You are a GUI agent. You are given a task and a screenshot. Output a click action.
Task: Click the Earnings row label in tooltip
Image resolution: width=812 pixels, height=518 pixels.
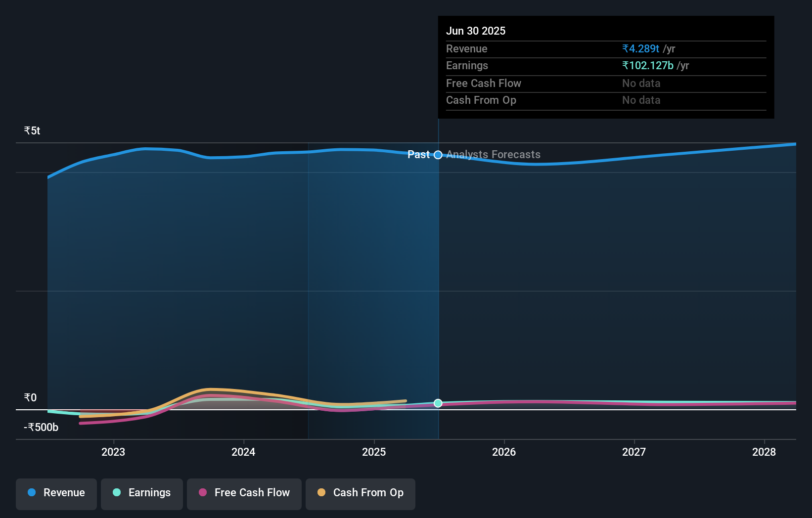[467, 65]
